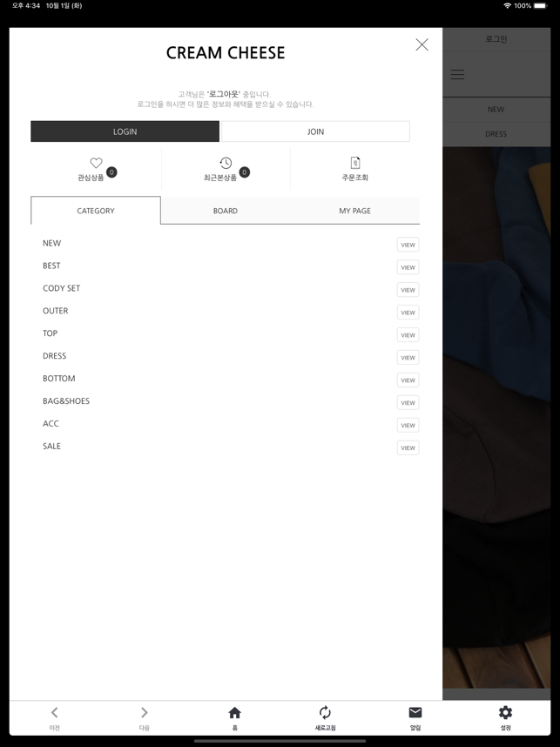
Task: Open the wishlist heart icon
Action: click(x=97, y=163)
